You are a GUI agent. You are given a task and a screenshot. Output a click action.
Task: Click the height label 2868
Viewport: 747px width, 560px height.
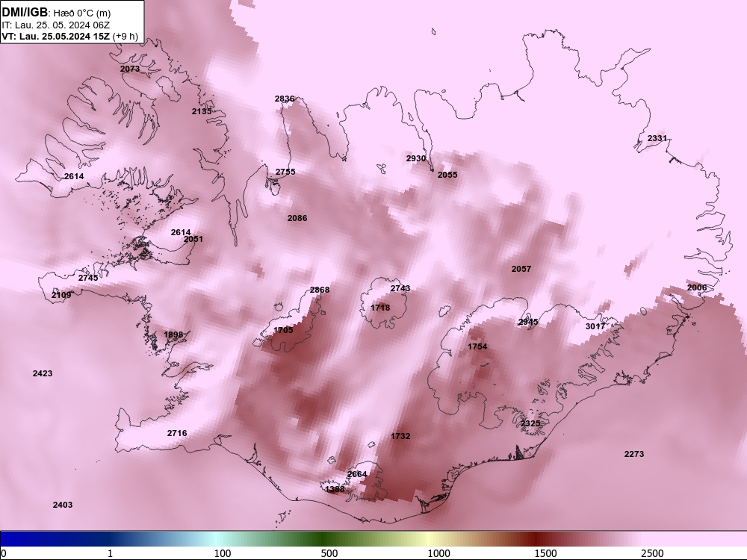click(x=320, y=290)
